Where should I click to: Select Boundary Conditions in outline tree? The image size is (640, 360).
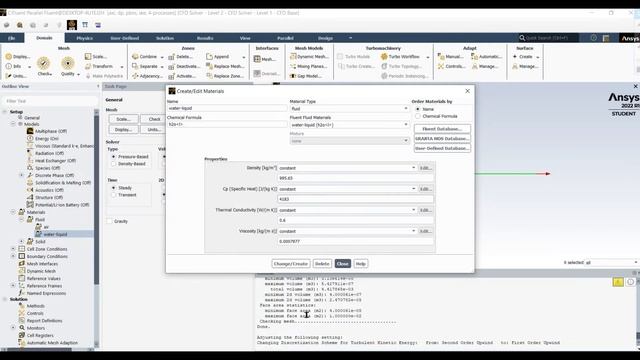tap(47, 256)
